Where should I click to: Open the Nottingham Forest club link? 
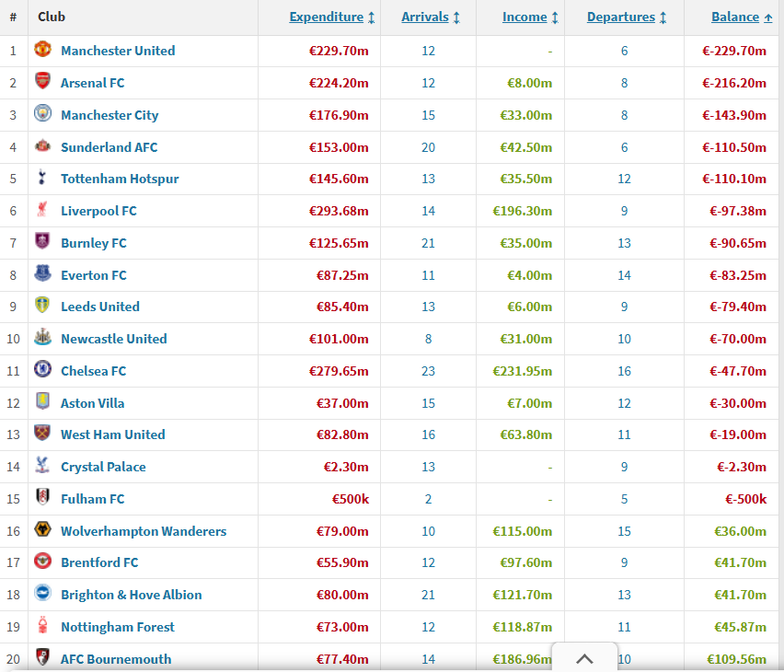118,627
